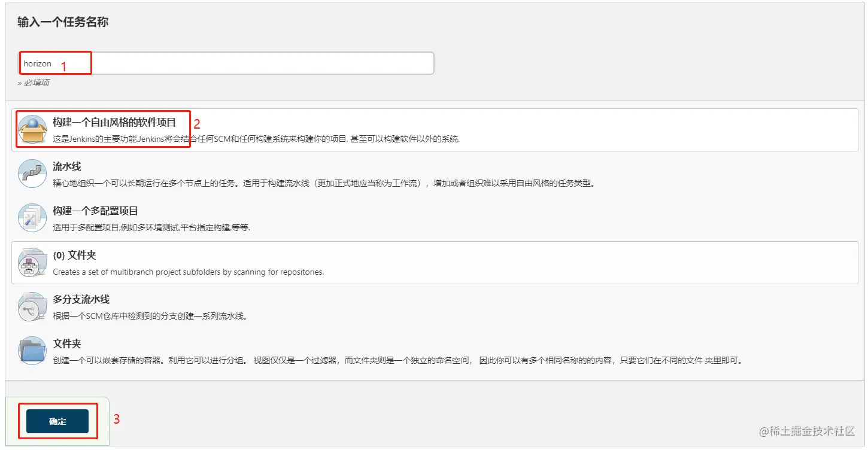Click the 确定 button
This screenshot has height=450, width=868.
(57, 421)
